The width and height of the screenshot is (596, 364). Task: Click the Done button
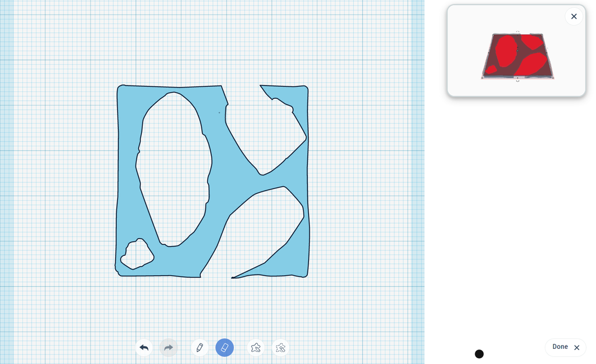click(560, 347)
